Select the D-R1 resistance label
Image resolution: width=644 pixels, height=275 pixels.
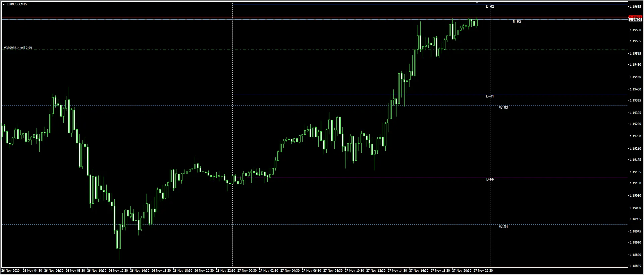(x=490, y=96)
